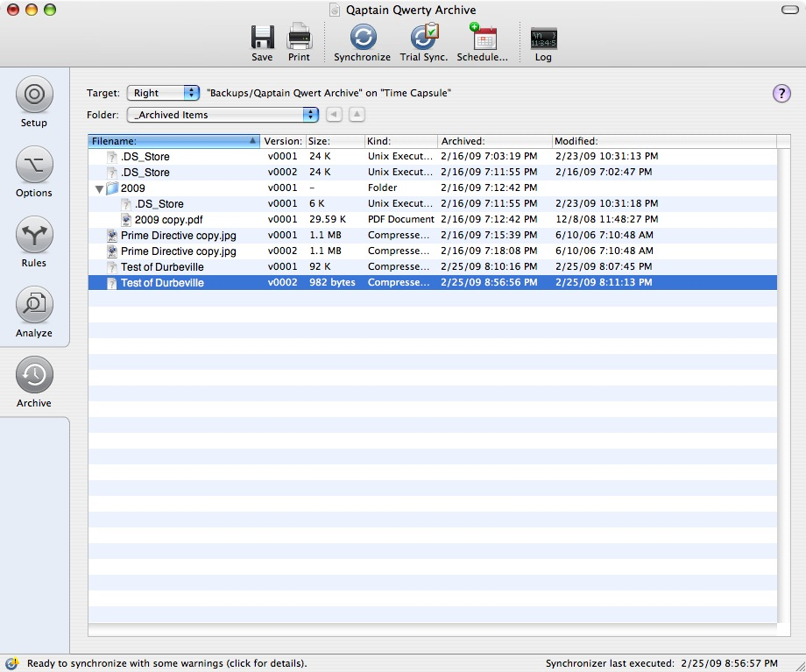The height and width of the screenshot is (672, 806).
Task: Run a Trial Sync
Action: tap(424, 37)
